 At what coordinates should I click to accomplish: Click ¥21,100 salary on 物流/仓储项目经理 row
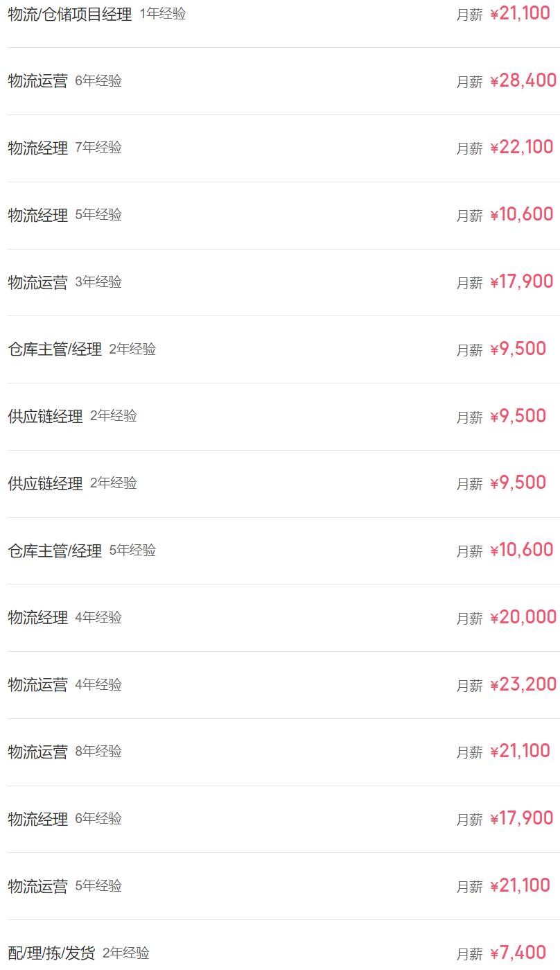coord(520,14)
